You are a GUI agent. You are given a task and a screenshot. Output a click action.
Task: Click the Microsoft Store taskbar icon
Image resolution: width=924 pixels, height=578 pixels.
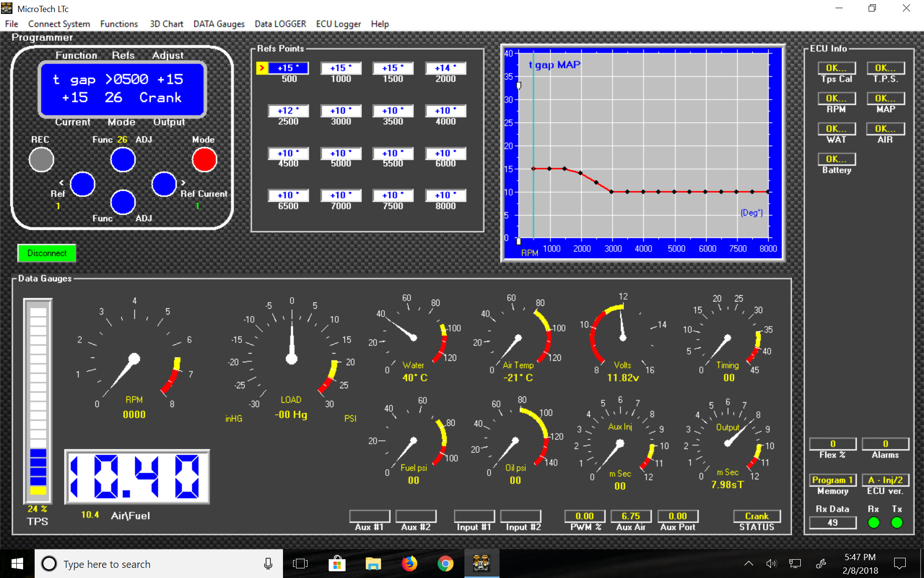pos(337,564)
